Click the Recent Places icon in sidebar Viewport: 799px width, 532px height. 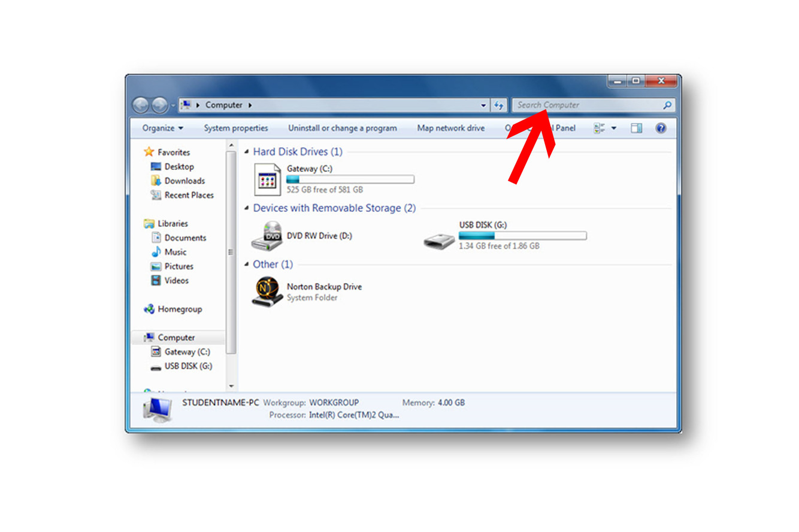(x=156, y=195)
